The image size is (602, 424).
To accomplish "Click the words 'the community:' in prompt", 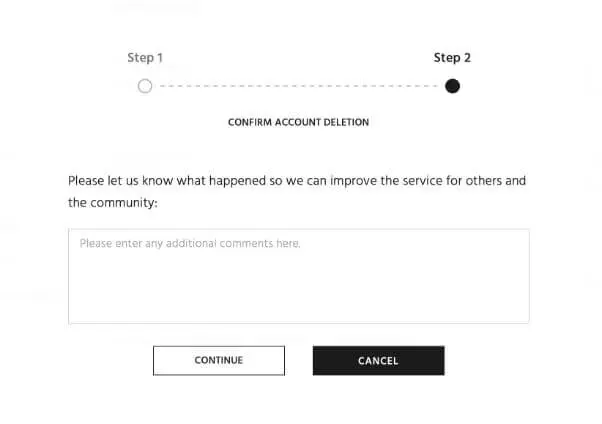I will click(113, 202).
